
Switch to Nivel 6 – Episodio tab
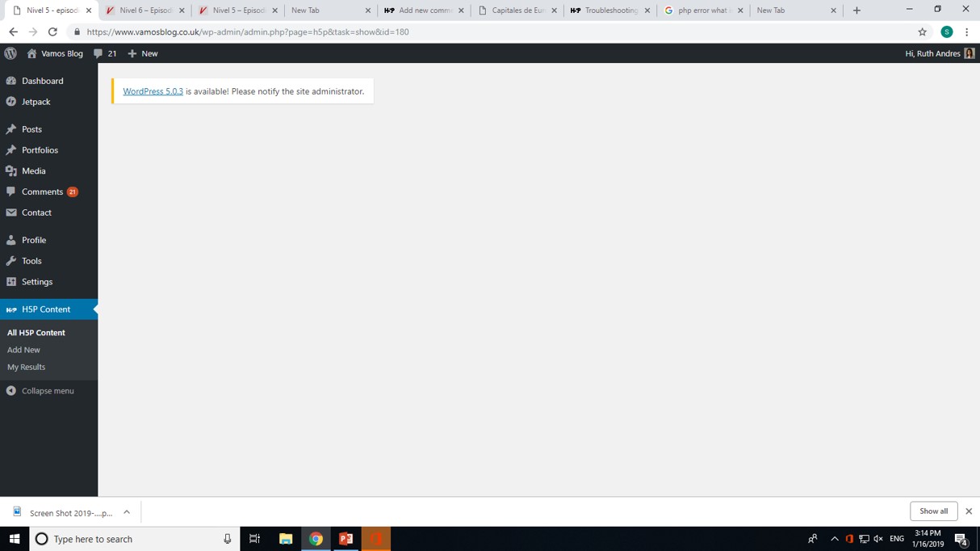[x=145, y=11]
